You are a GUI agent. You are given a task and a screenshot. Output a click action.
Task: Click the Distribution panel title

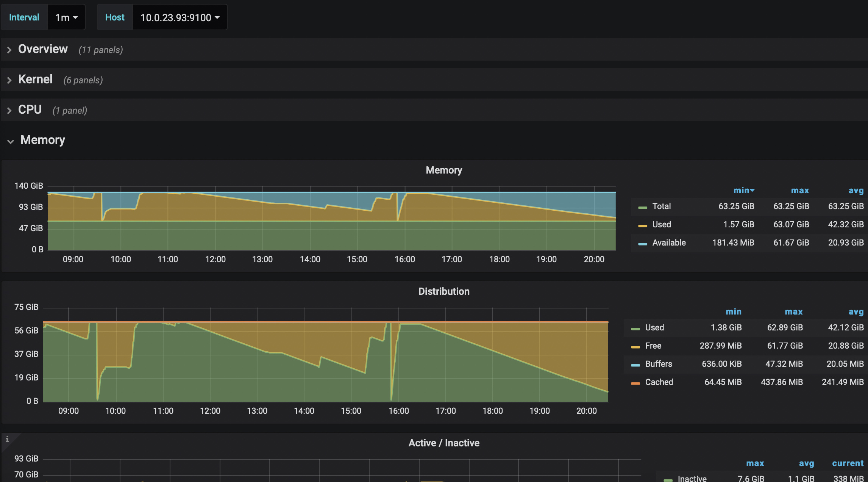443,291
